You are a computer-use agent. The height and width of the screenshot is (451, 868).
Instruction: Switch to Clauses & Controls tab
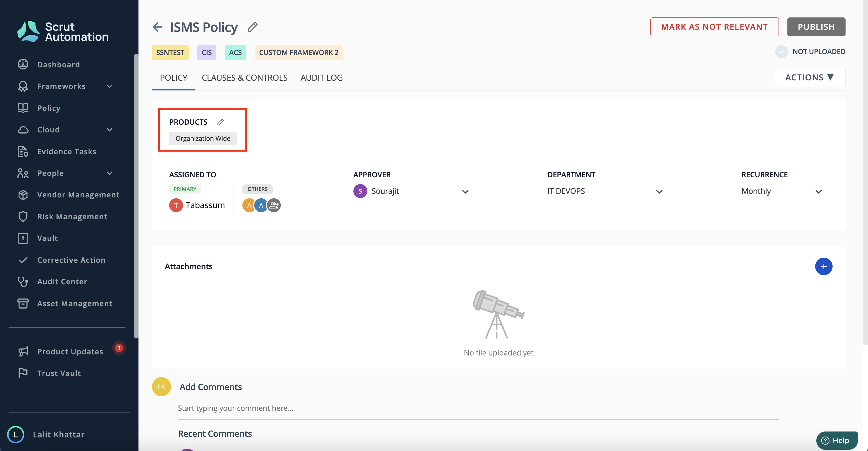(244, 78)
